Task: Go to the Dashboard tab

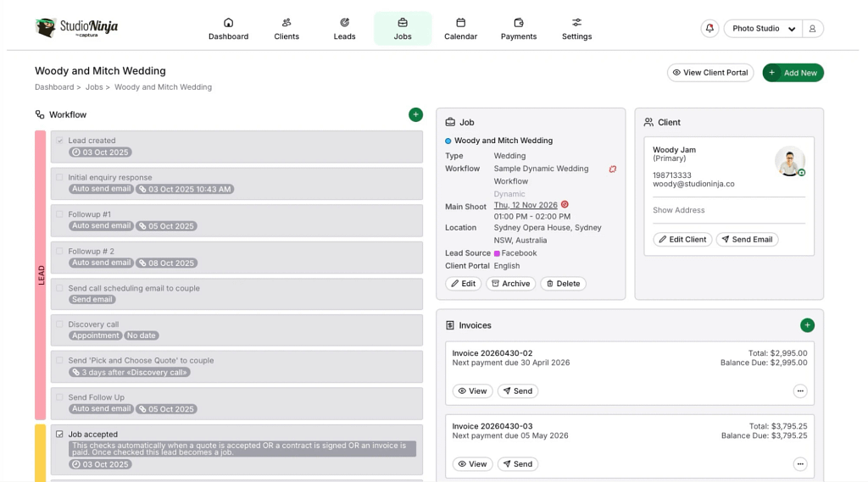Action: coord(229,29)
